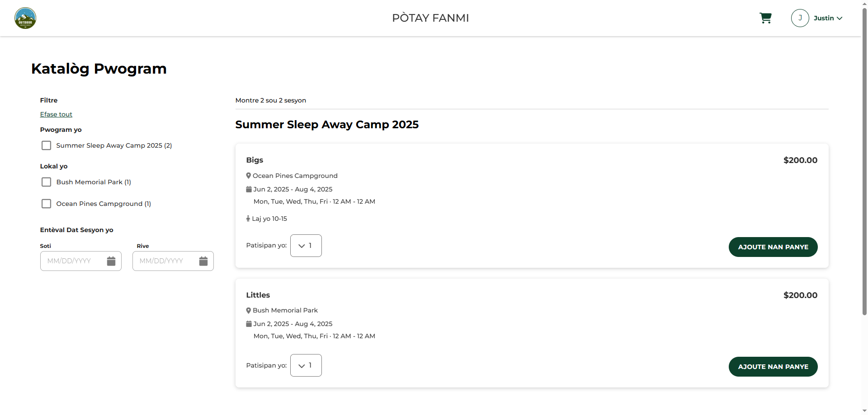Image resolution: width=868 pixels, height=415 pixels.
Task: Open calendar picker in Rive date field
Action: pos(203,261)
